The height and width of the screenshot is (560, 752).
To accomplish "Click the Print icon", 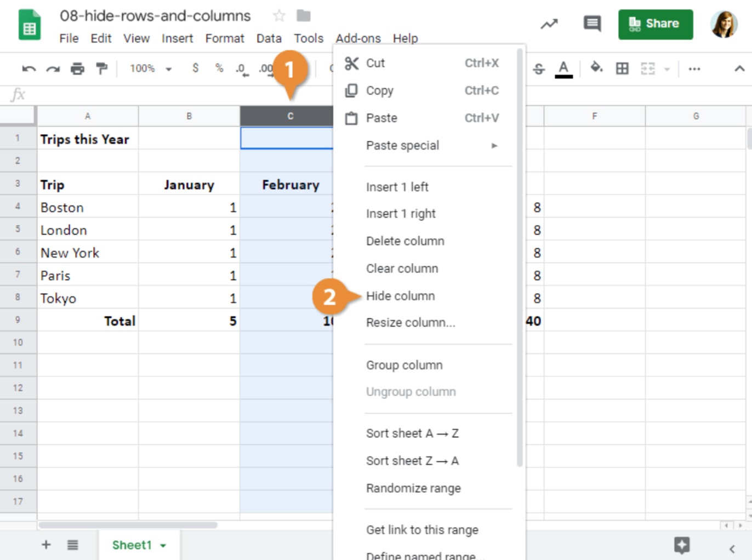I will (x=77, y=68).
